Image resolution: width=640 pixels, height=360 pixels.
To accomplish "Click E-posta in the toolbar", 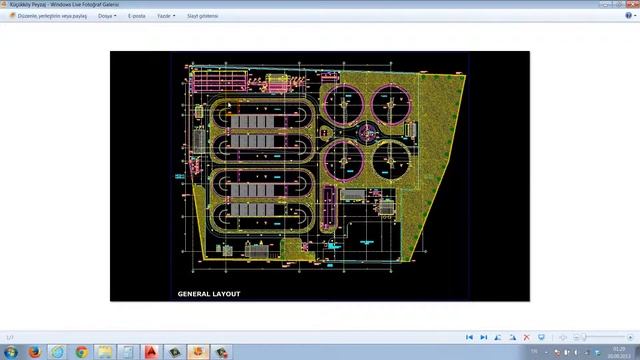I will point(137,16).
